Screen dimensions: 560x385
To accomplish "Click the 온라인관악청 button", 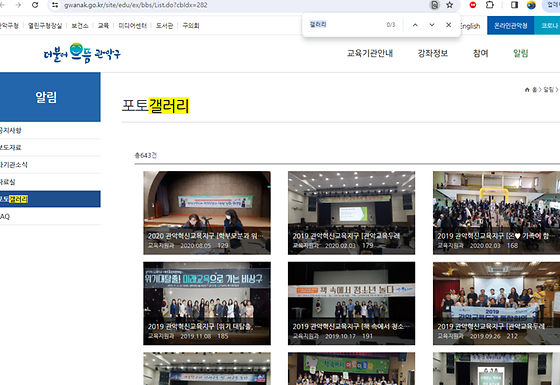I will click(x=511, y=26).
